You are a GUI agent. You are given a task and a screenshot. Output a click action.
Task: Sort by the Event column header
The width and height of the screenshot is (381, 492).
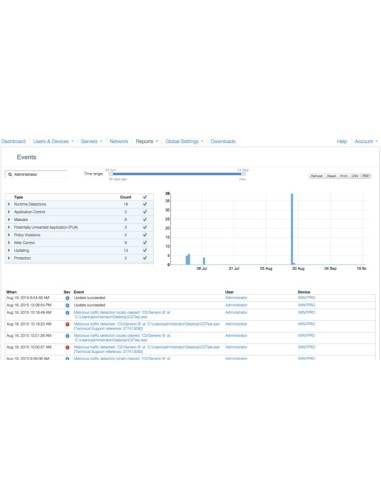point(79,292)
